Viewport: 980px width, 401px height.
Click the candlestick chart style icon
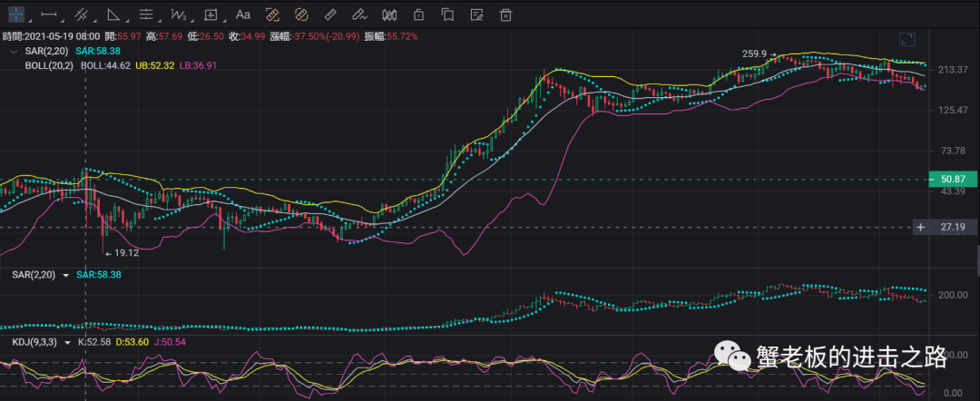point(389,14)
